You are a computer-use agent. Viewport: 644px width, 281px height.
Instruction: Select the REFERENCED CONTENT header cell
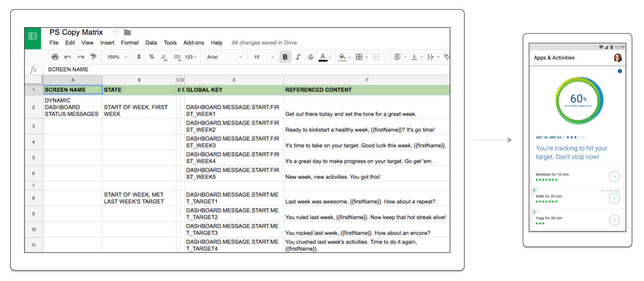pos(367,90)
